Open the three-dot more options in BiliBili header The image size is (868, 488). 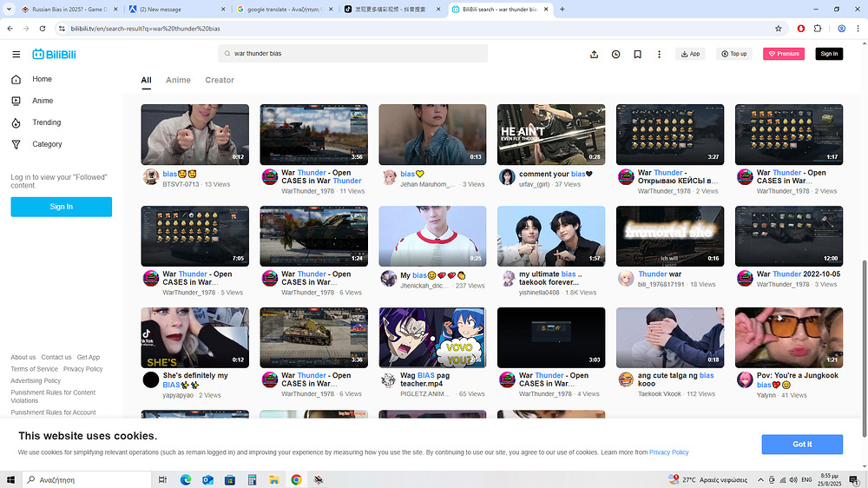pyautogui.click(x=659, y=55)
